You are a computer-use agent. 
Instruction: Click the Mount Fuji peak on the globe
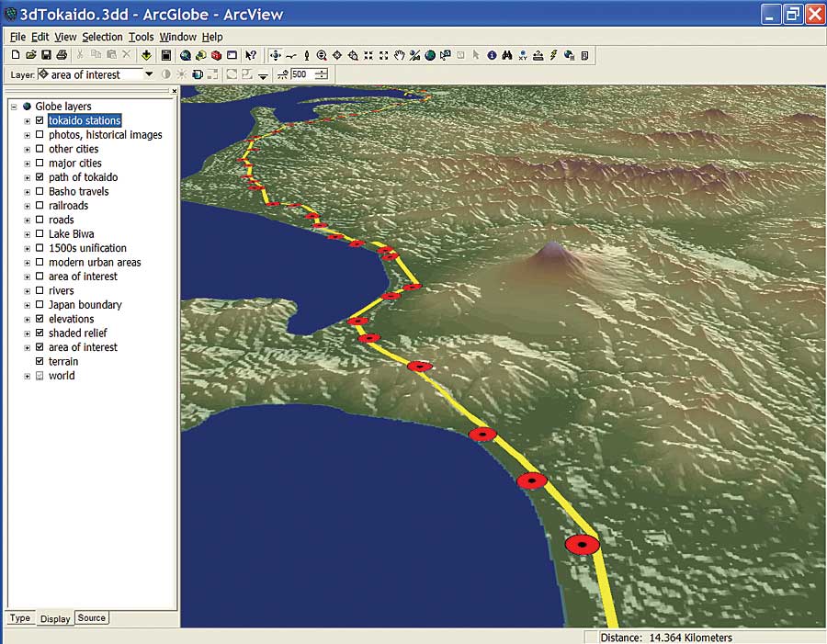tap(551, 247)
